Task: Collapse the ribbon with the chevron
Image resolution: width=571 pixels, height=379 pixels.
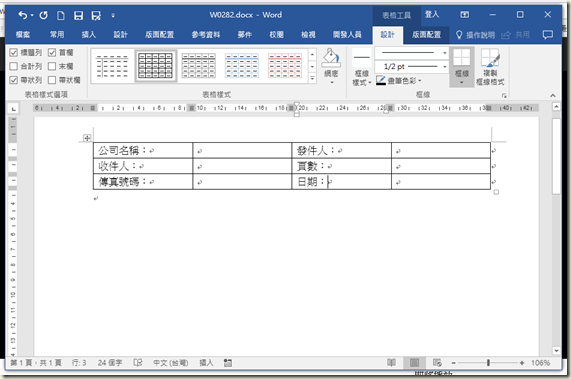Action: (x=552, y=95)
